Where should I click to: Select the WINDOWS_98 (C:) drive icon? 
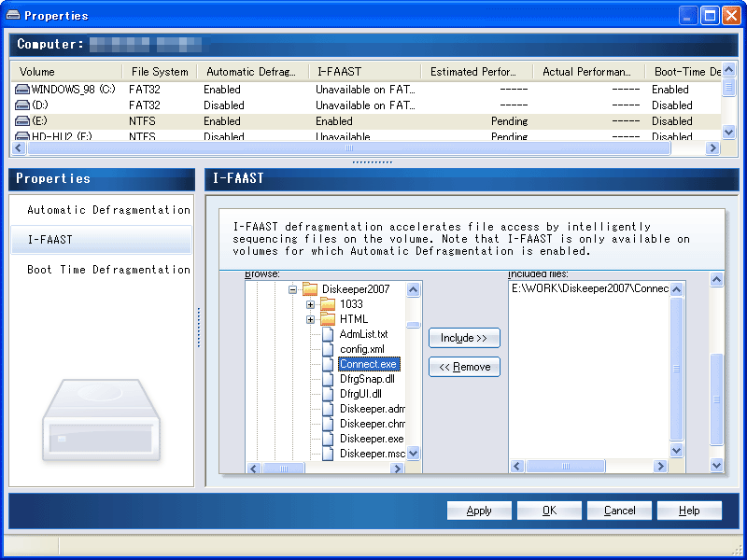21,89
